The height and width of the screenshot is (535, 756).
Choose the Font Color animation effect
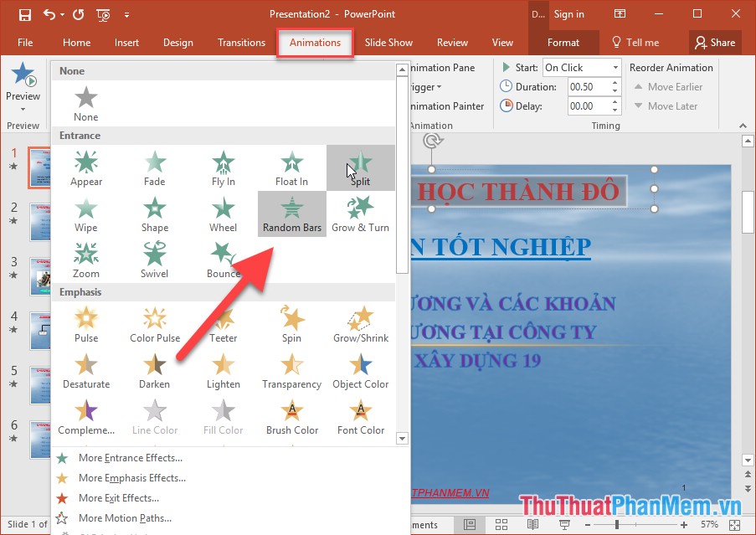360,417
